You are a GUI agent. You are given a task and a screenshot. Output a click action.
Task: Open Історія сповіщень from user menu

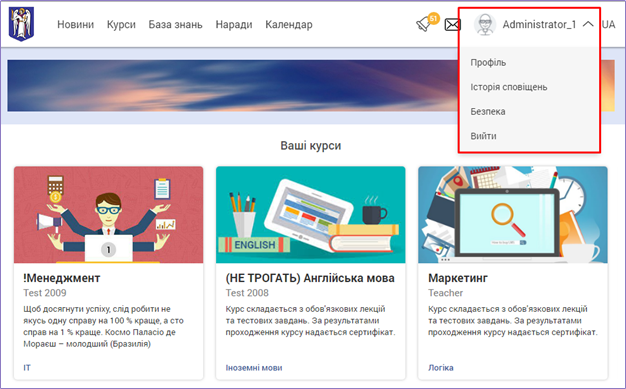pos(509,87)
